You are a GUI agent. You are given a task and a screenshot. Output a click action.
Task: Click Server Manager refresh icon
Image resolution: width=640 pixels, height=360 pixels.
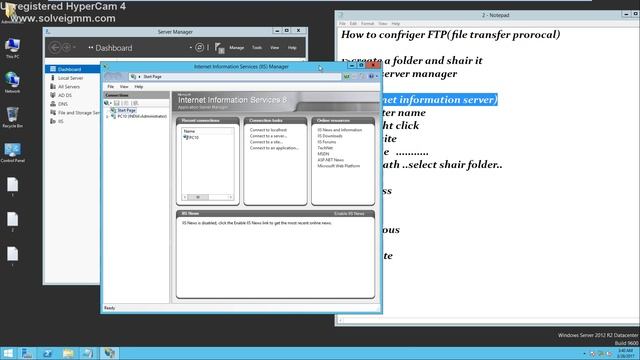(199, 47)
